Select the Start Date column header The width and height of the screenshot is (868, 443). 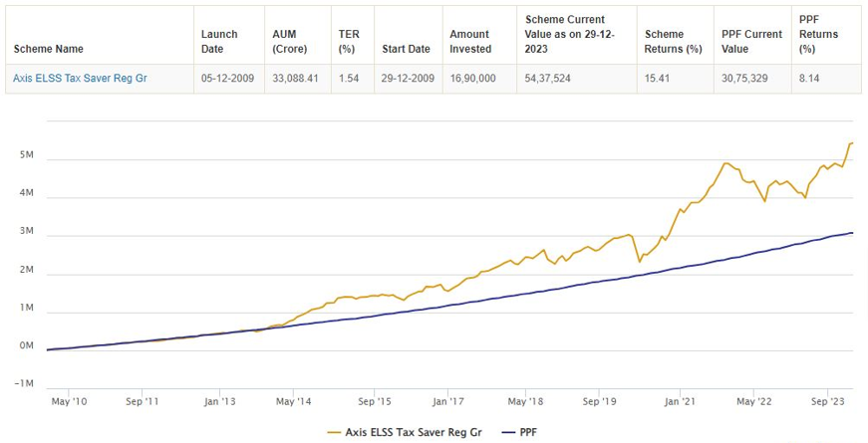pos(406,49)
